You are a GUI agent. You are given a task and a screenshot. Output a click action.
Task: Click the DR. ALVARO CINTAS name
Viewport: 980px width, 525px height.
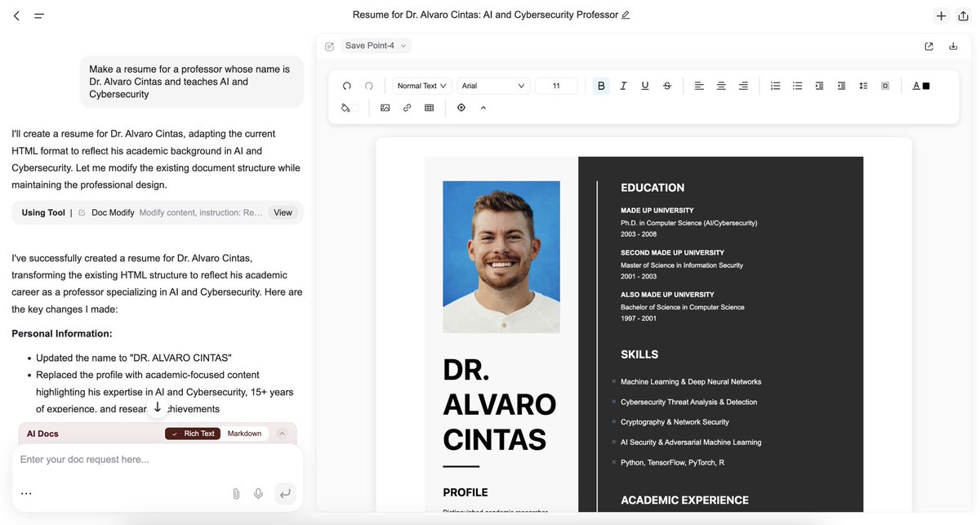coord(500,405)
